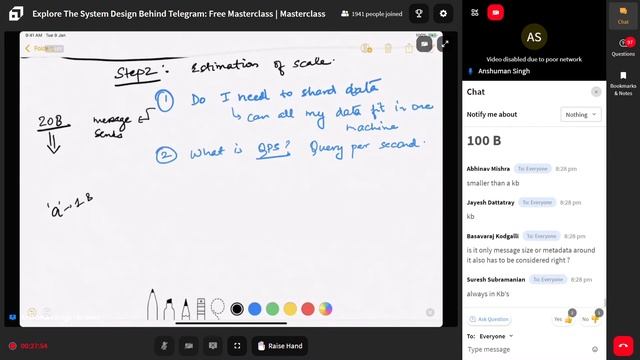Choose the green color swatch

coord(272,309)
